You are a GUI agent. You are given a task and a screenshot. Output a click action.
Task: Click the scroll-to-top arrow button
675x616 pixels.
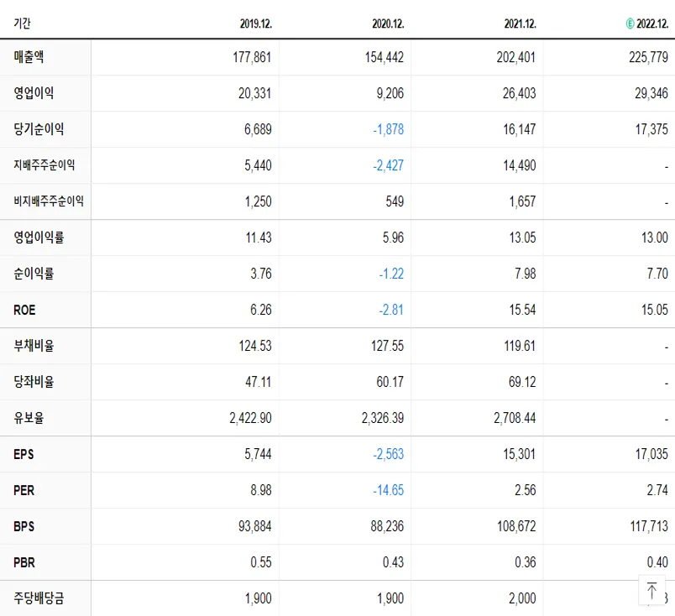pos(652,590)
